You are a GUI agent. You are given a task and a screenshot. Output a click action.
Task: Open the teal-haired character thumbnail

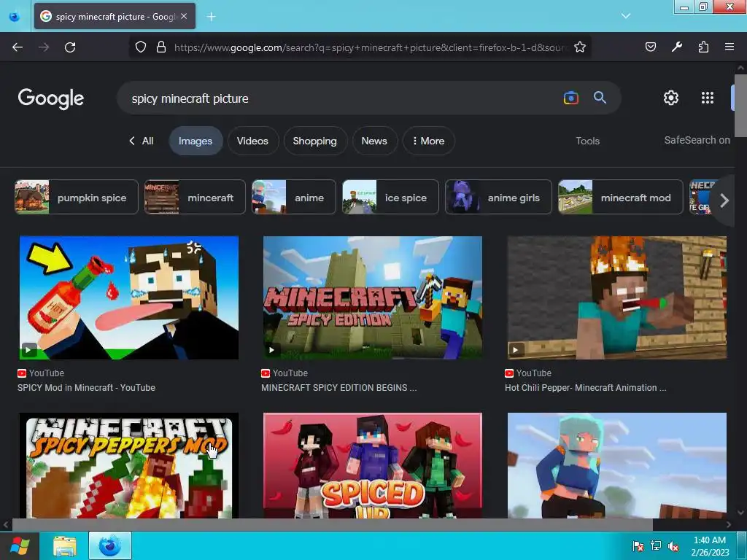pos(617,466)
